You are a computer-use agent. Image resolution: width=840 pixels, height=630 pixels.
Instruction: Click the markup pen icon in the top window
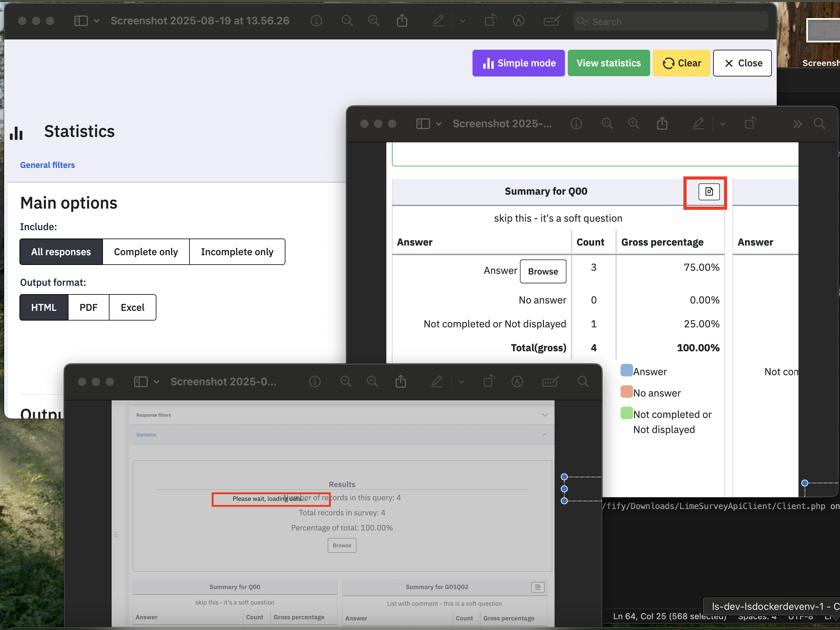[438, 21]
